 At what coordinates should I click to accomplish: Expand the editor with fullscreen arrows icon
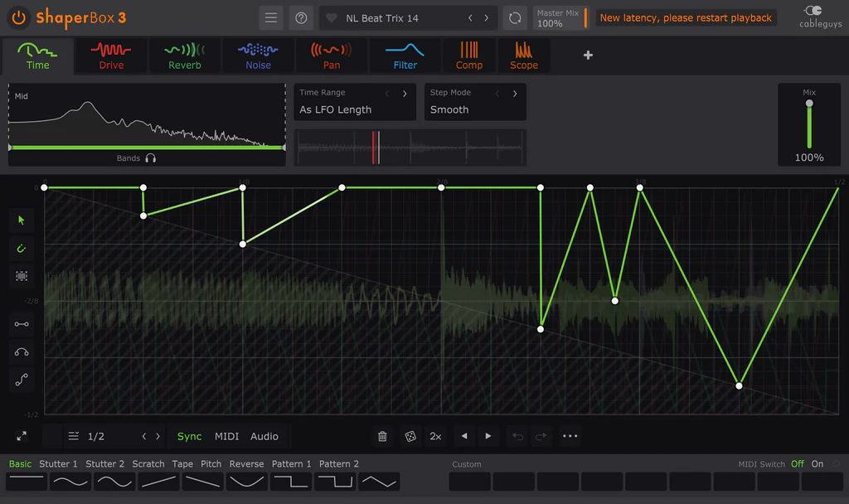(x=22, y=436)
